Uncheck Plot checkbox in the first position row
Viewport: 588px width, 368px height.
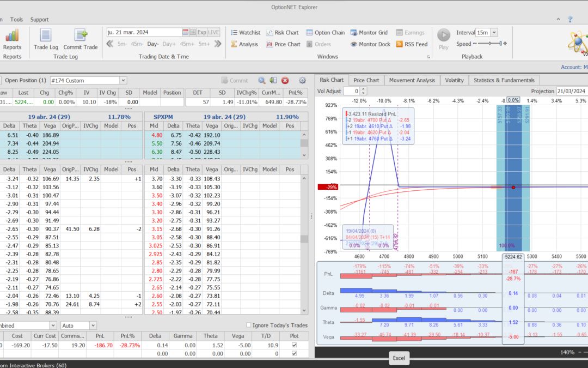click(x=295, y=345)
